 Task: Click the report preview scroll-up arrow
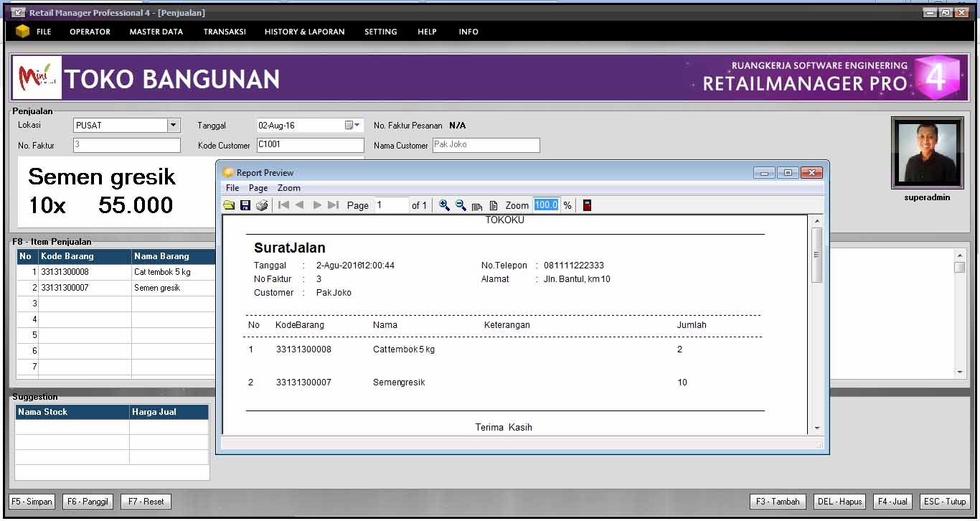click(x=816, y=222)
